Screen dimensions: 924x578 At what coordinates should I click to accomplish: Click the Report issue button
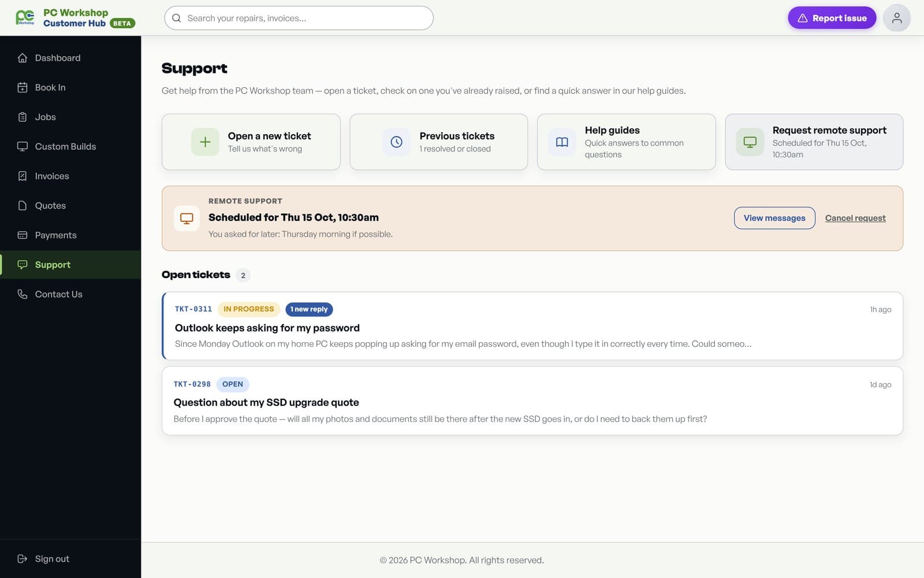832,18
